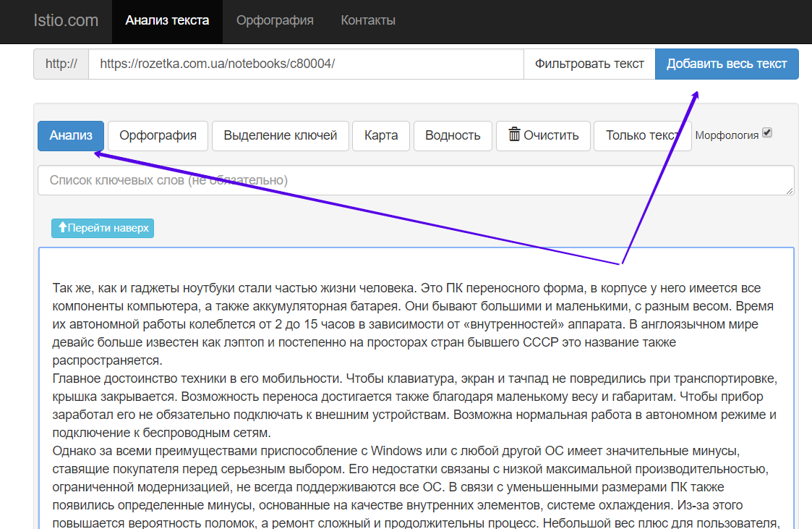Click the Перейти наверх arrow button
The height and width of the screenshot is (529, 812).
pyautogui.click(x=103, y=228)
